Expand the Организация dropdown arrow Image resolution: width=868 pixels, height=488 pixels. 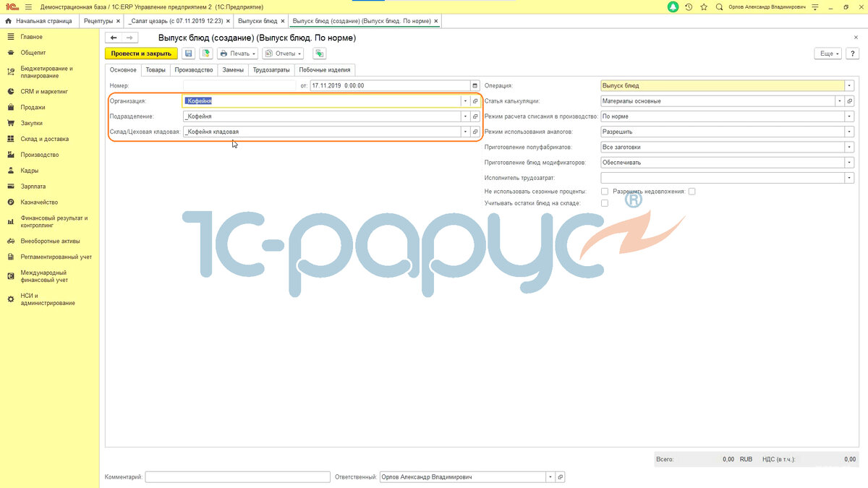pos(465,101)
